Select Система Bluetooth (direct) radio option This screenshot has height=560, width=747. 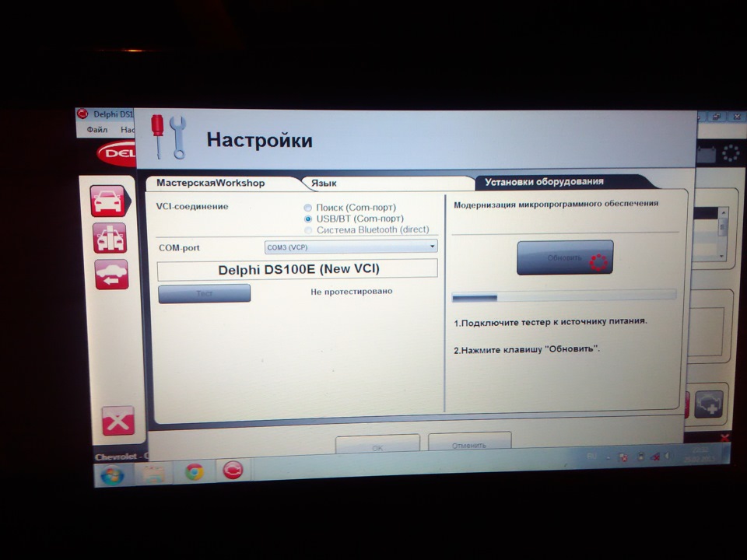point(366,230)
